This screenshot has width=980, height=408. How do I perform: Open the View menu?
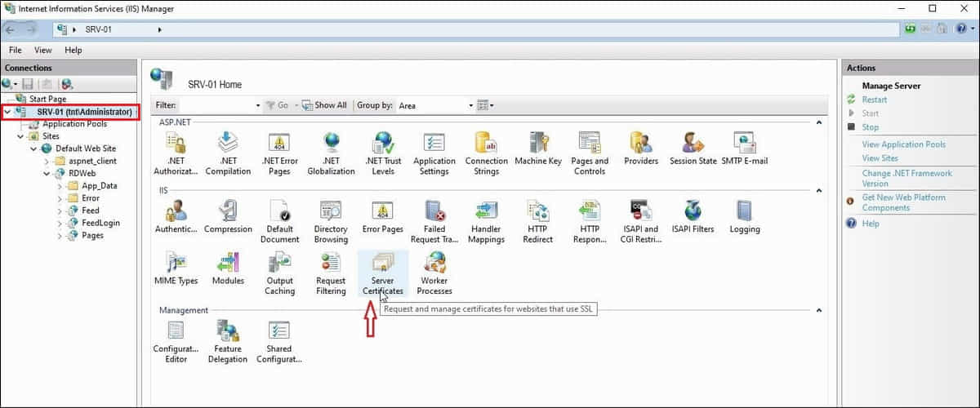pyautogui.click(x=42, y=50)
